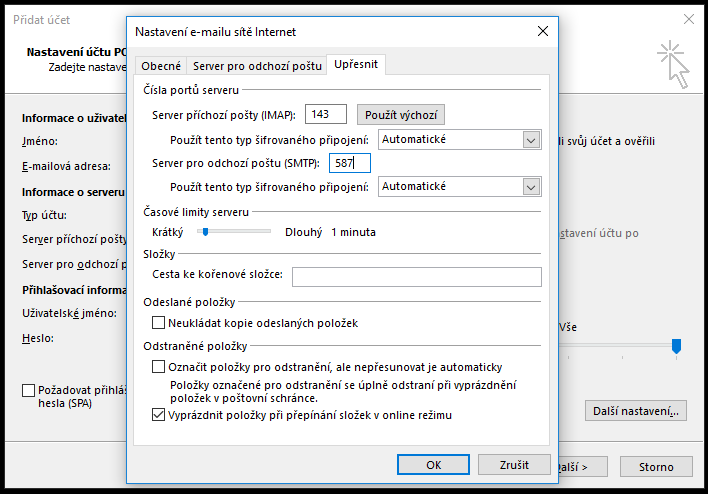Close the Přidat účet window
708x494 pixels.
coord(689,19)
